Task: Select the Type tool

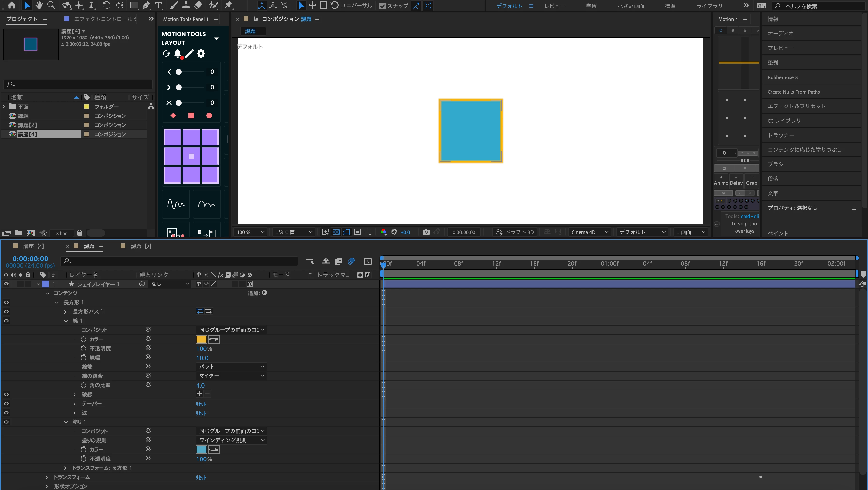Action: (158, 5)
